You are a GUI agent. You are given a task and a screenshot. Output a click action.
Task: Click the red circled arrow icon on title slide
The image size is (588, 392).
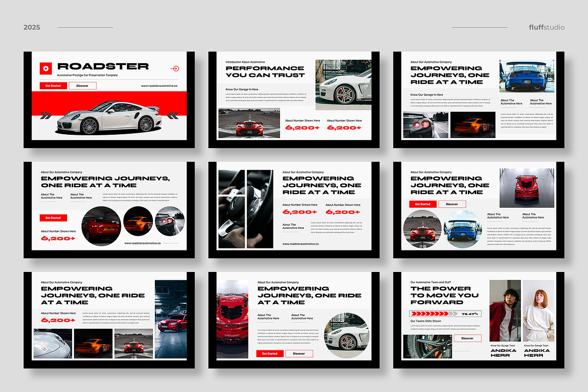tap(174, 69)
